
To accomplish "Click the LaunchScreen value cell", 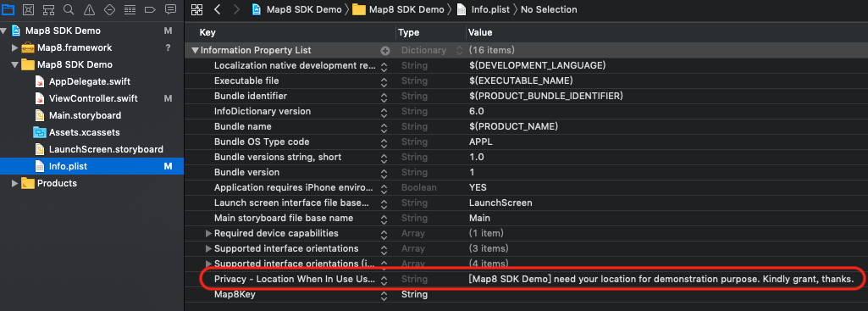I will click(500, 203).
